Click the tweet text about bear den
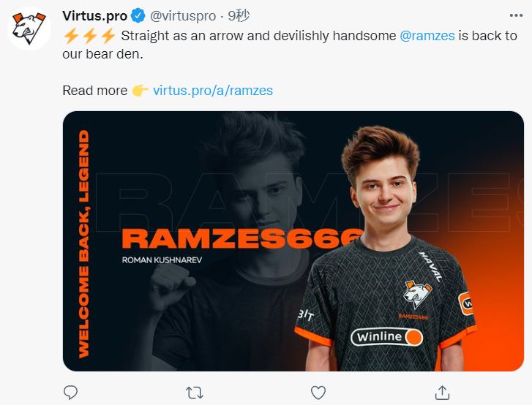This screenshot has height=405, width=532. point(289,45)
